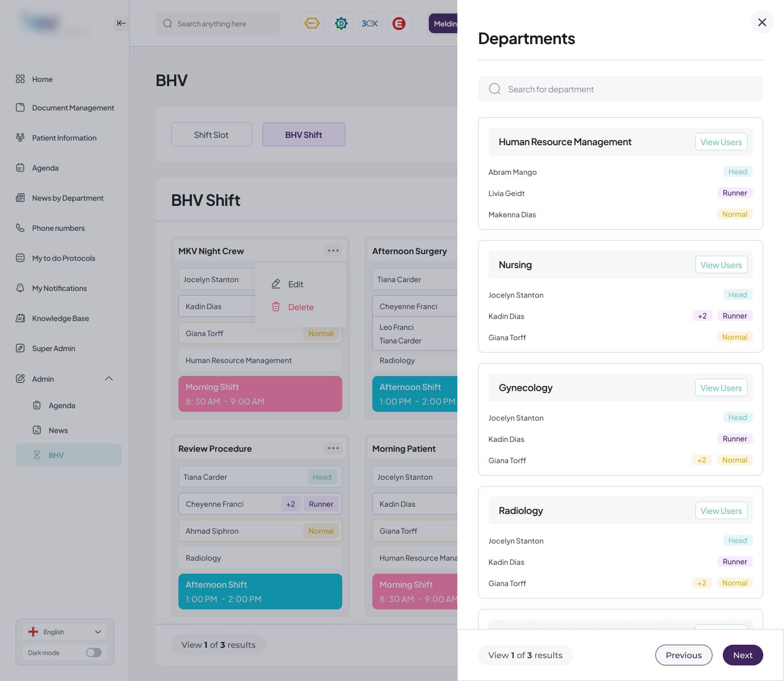Collapse the Admin sidebar section

coord(109,379)
